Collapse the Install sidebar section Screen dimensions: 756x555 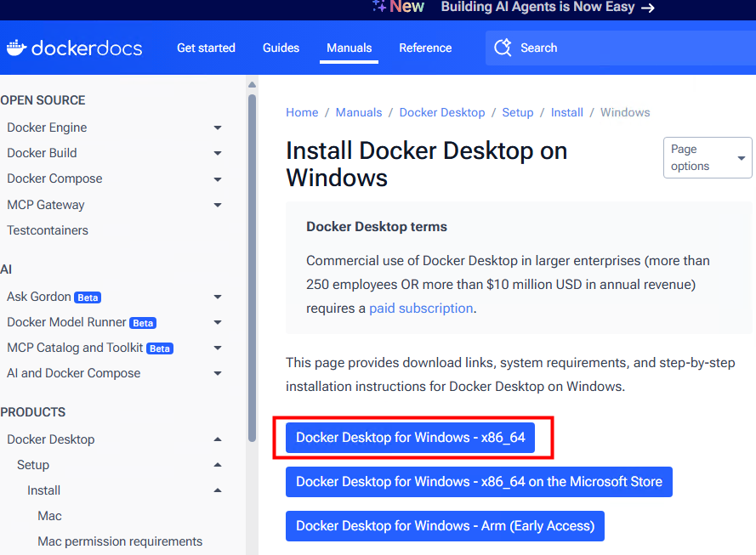(x=218, y=490)
